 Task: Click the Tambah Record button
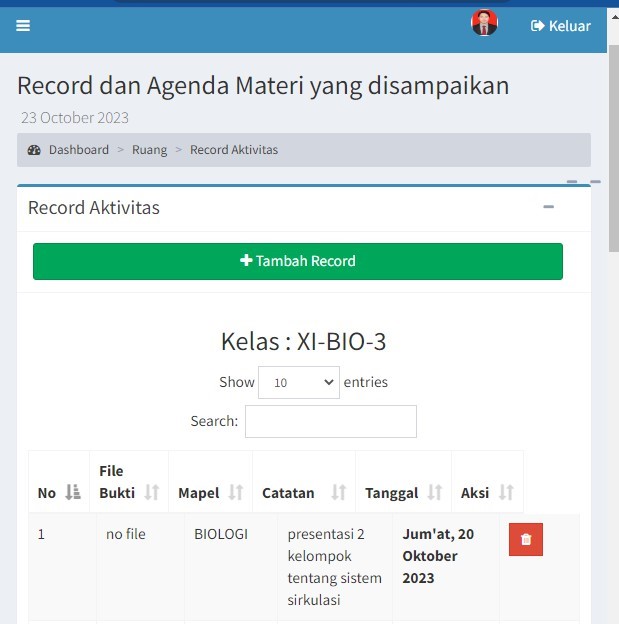298,261
